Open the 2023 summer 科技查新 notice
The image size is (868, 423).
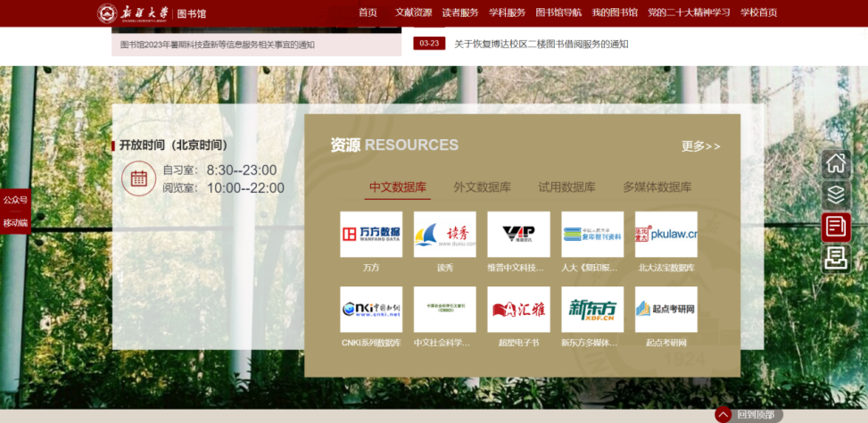point(218,45)
